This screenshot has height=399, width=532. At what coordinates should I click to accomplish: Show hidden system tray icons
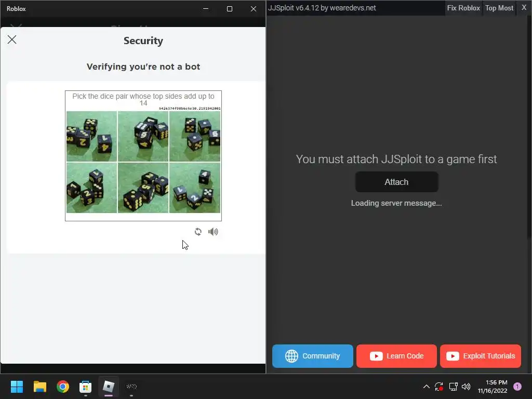(427, 387)
